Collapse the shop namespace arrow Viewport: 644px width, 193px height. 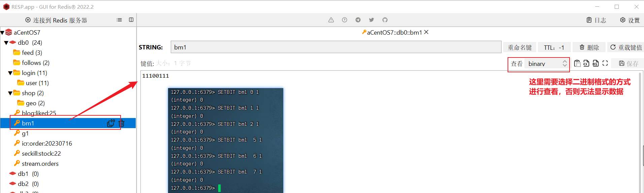coord(10,93)
